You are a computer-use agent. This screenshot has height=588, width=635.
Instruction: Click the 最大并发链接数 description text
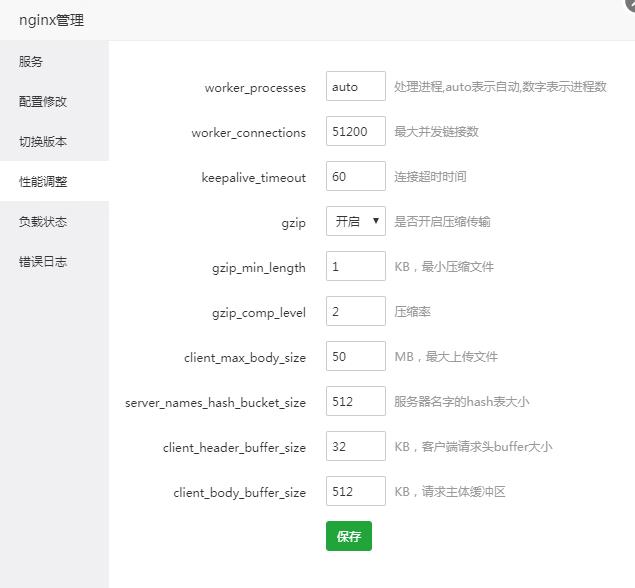click(x=437, y=132)
